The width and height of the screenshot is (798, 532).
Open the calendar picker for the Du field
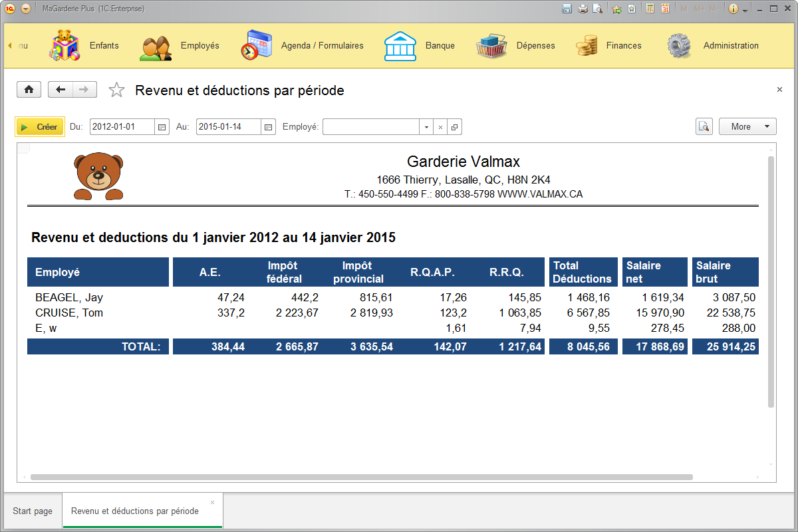tap(162, 126)
